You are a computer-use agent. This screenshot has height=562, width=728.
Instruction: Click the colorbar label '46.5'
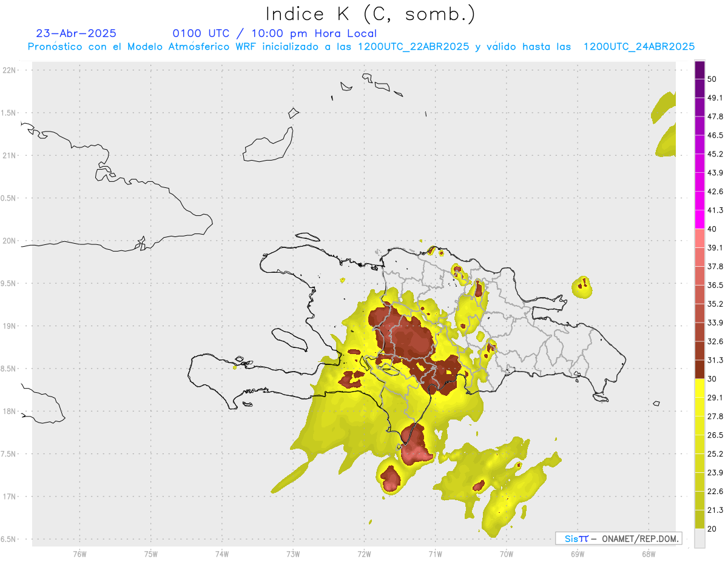(x=715, y=135)
